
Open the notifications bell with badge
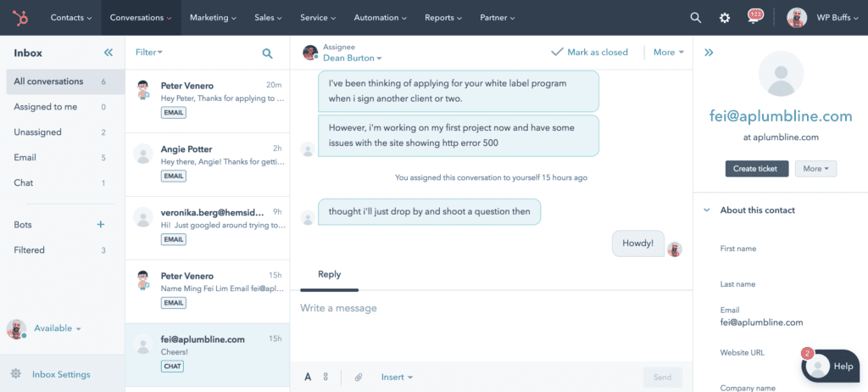click(754, 17)
